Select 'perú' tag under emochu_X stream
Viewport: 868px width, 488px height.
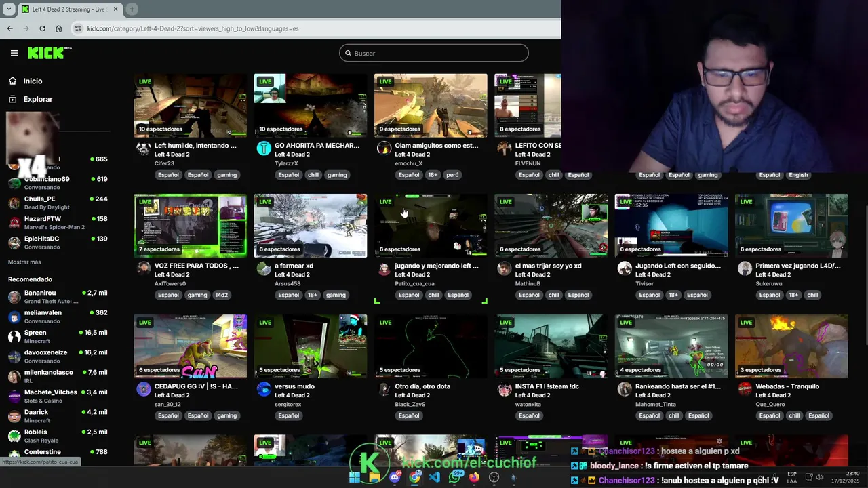(452, 175)
